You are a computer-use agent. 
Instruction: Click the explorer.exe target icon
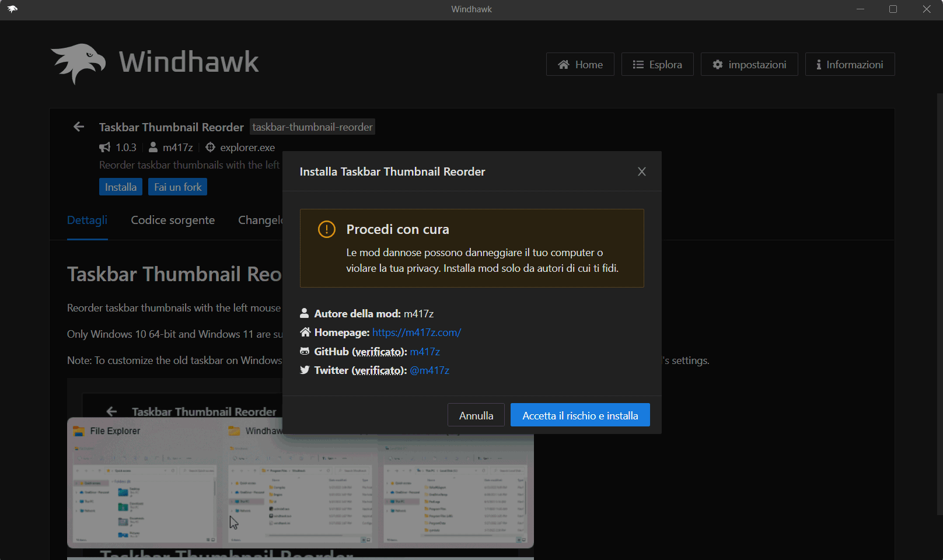(x=210, y=147)
